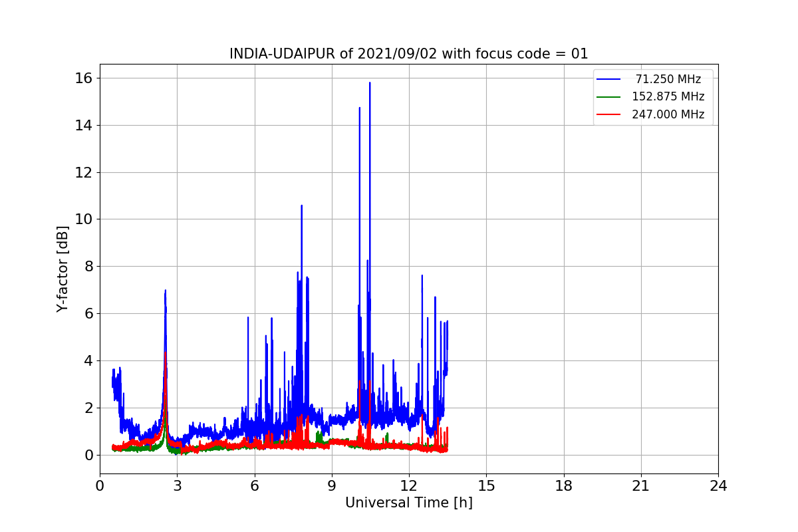Click the y-axis tick label 8
The width and height of the screenshot is (798, 532).
pos(88,267)
